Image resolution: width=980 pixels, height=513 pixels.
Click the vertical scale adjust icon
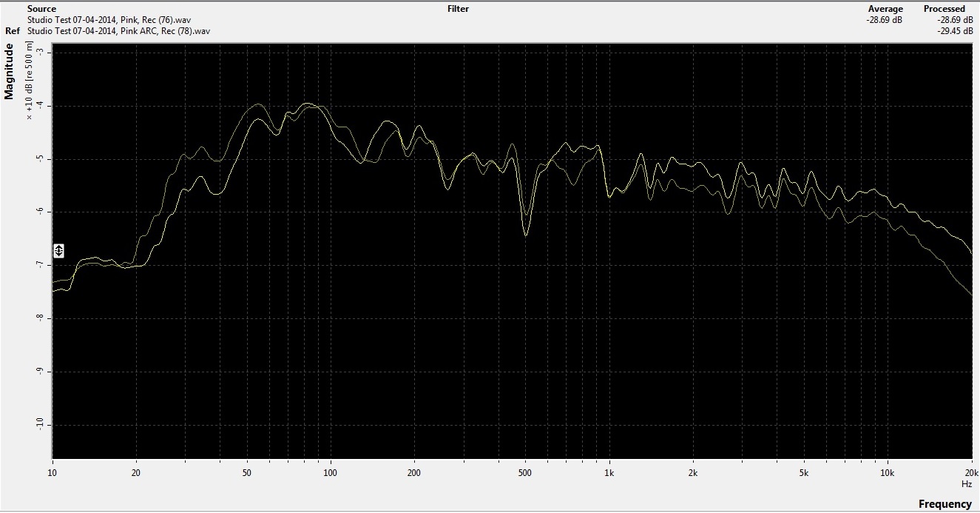point(59,250)
